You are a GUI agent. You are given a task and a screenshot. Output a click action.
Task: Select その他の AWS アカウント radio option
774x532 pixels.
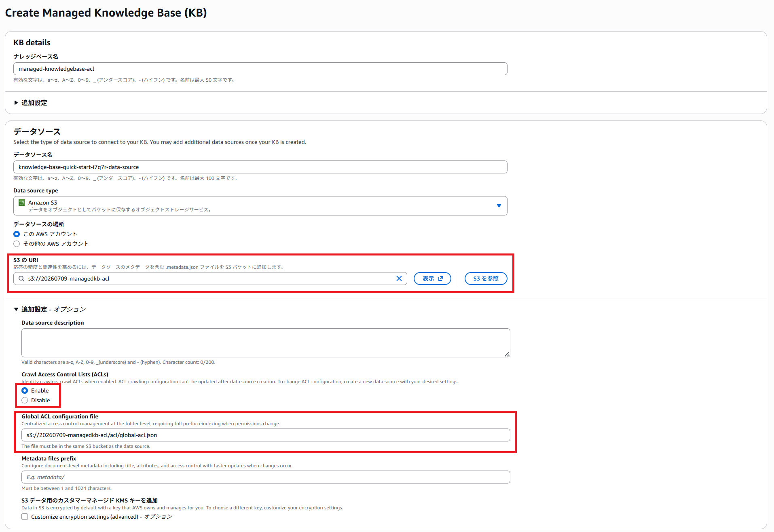[17, 244]
